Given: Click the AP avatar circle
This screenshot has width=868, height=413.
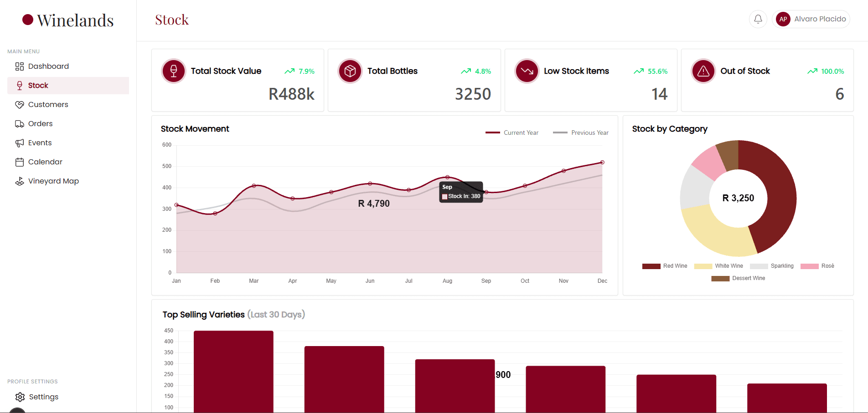Looking at the screenshot, I should click(783, 19).
